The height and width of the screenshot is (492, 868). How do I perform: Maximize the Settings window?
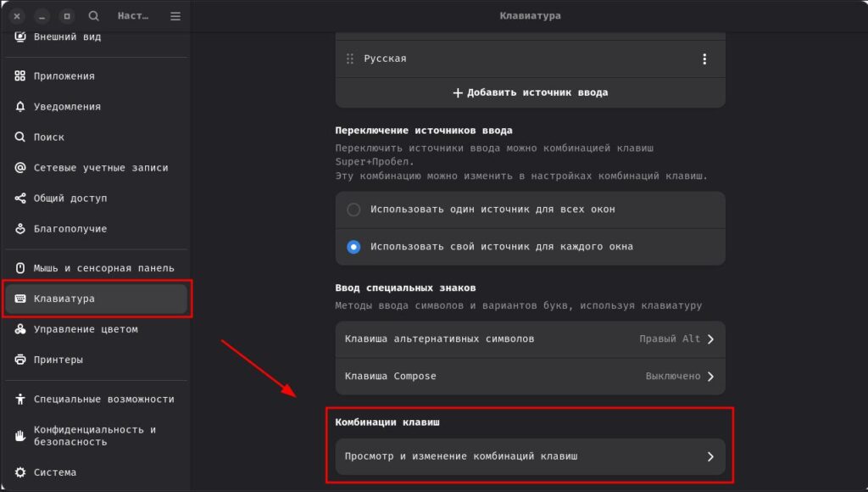[67, 16]
